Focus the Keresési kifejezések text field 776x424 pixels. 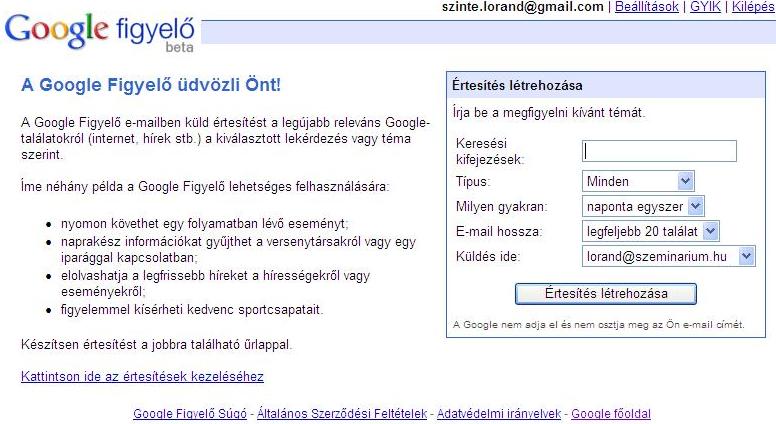click(659, 151)
